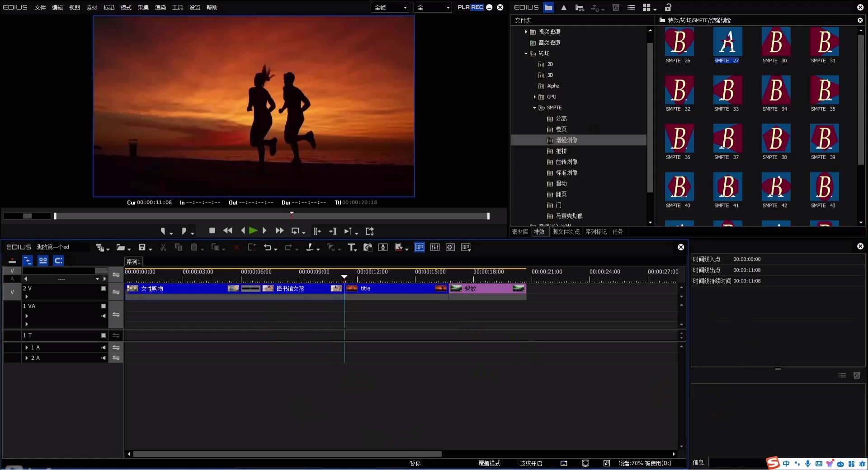Image resolution: width=868 pixels, height=470 pixels.
Task: Toggle the ripple mode button
Action: pyautogui.click(x=28, y=260)
